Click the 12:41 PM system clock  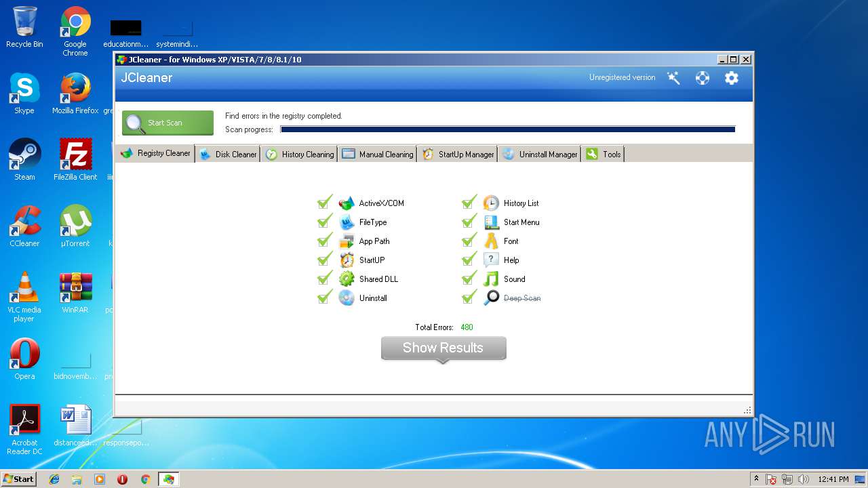[833, 479]
